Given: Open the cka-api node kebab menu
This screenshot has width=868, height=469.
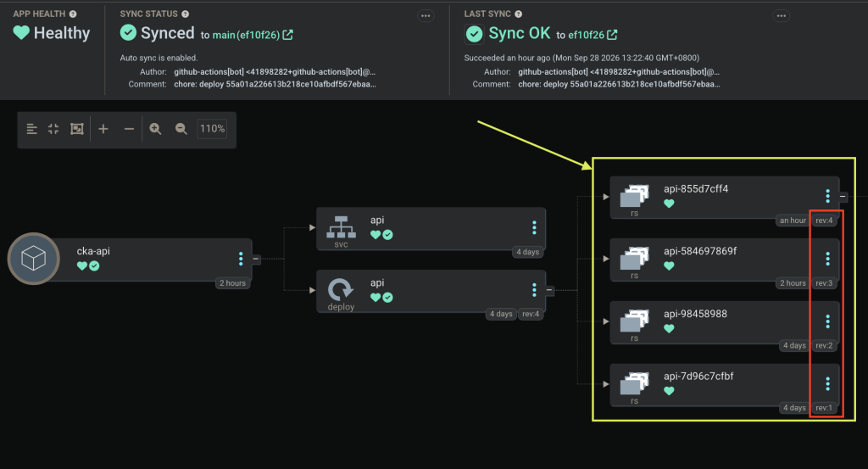Looking at the screenshot, I should [x=241, y=259].
